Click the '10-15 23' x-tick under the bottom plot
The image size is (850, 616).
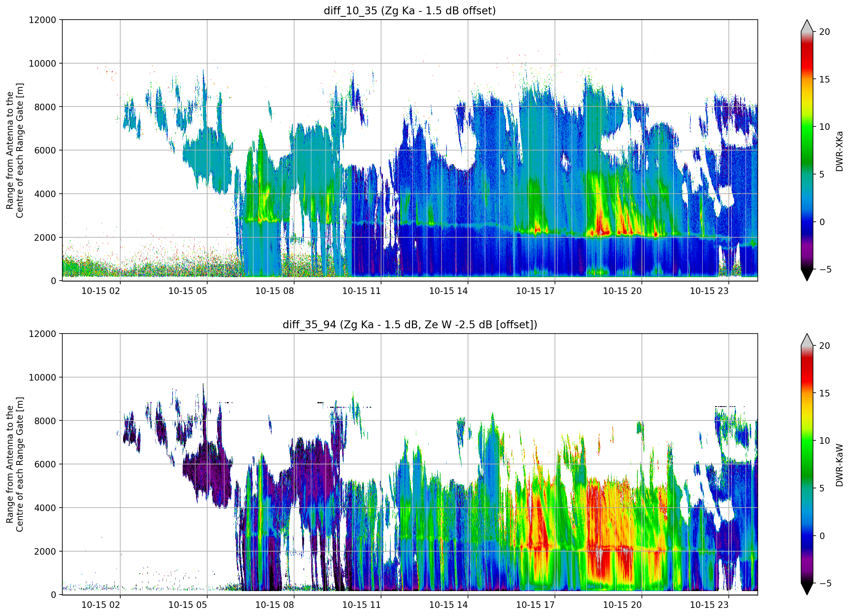click(709, 605)
